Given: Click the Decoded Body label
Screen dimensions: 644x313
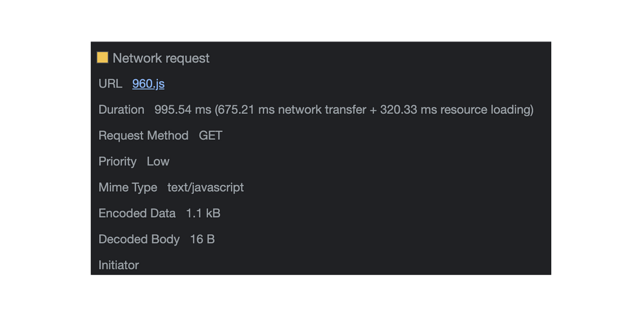Looking at the screenshot, I should [x=139, y=239].
